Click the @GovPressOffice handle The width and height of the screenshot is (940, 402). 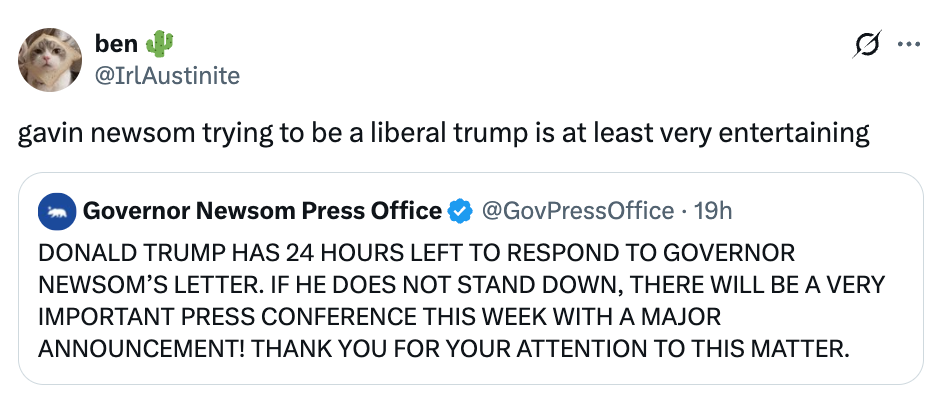(x=577, y=211)
